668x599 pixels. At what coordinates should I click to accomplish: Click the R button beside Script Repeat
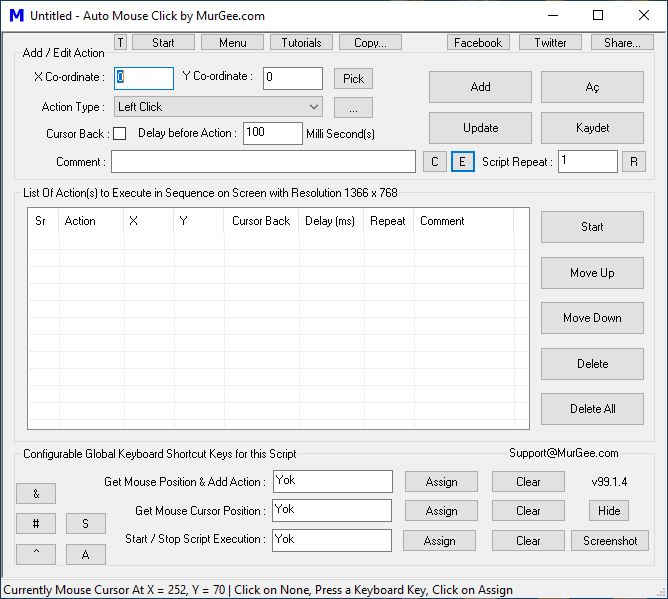pos(634,161)
